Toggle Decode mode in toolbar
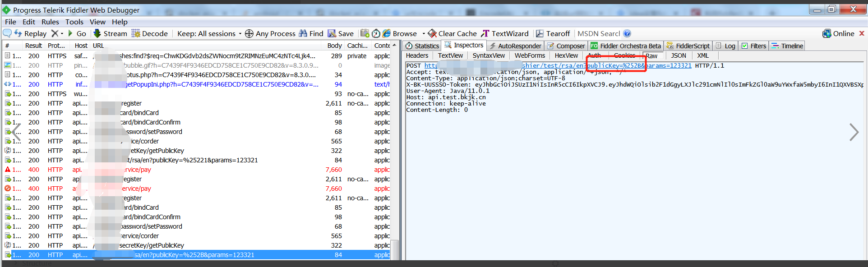The width and height of the screenshot is (868, 267). [150, 33]
